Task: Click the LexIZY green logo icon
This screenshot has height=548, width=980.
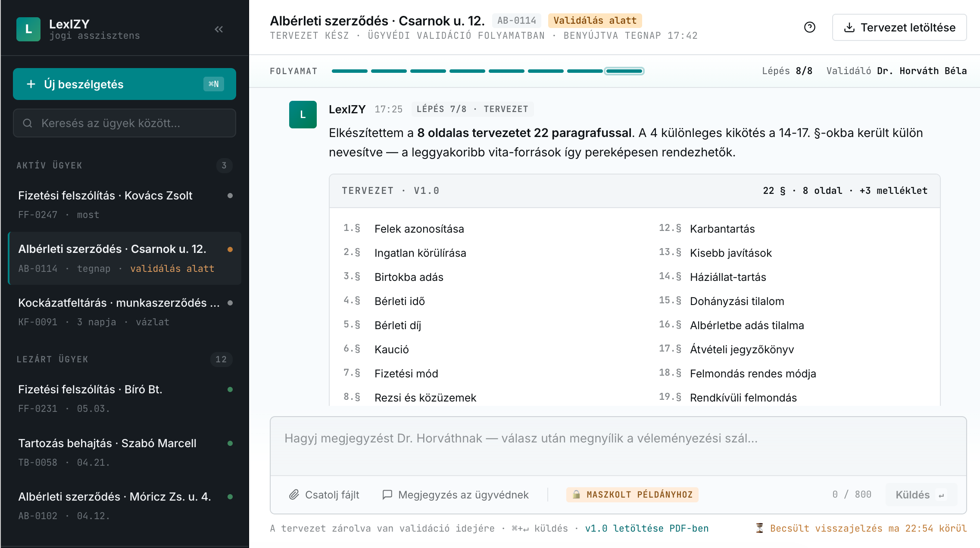Action: tap(28, 29)
